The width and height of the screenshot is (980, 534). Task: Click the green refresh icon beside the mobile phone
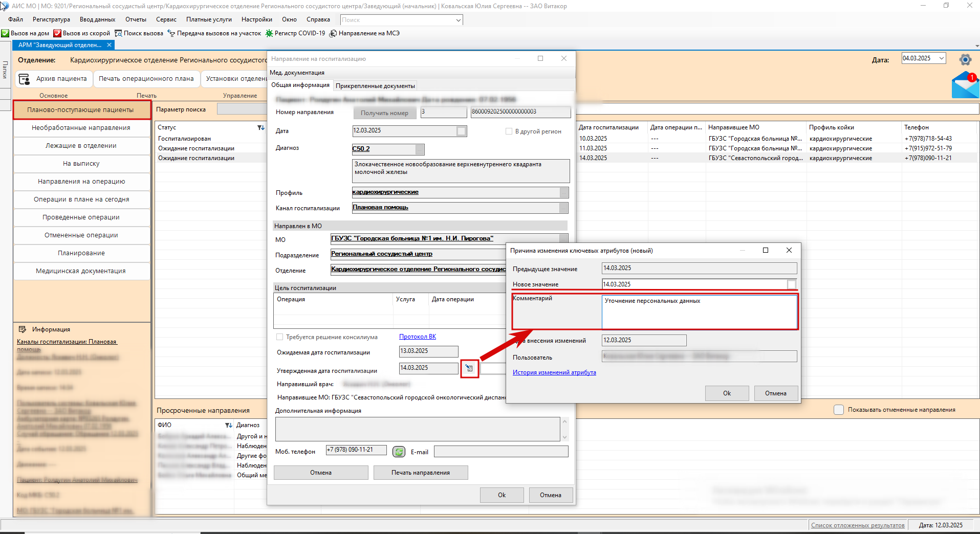pyautogui.click(x=399, y=452)
